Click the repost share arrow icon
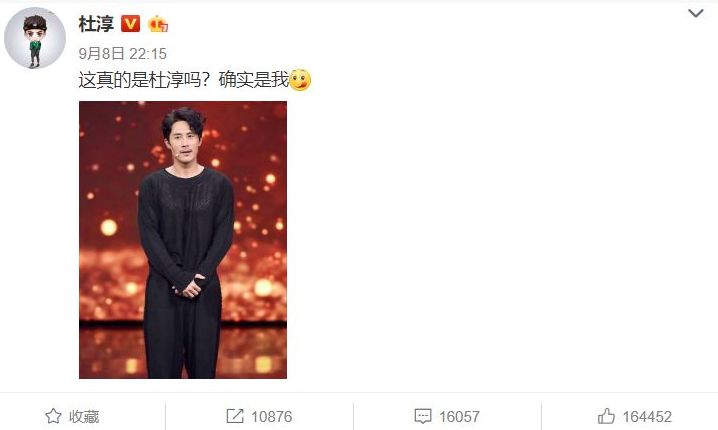The image size is (718, 430). tap(235, 416)
